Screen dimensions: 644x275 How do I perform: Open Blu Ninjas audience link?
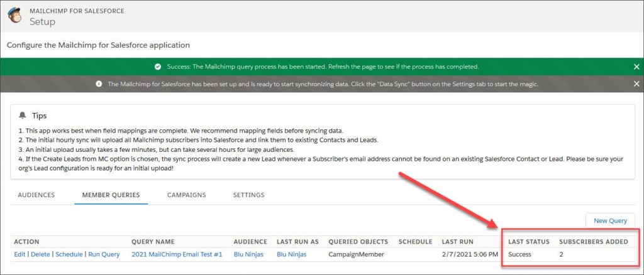248,254
